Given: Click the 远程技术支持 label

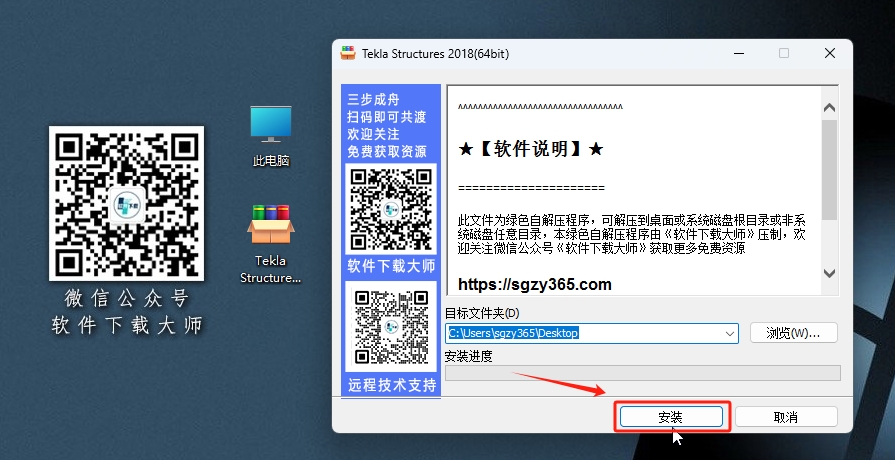Looking at the screenshot, I should click(392, 385).
